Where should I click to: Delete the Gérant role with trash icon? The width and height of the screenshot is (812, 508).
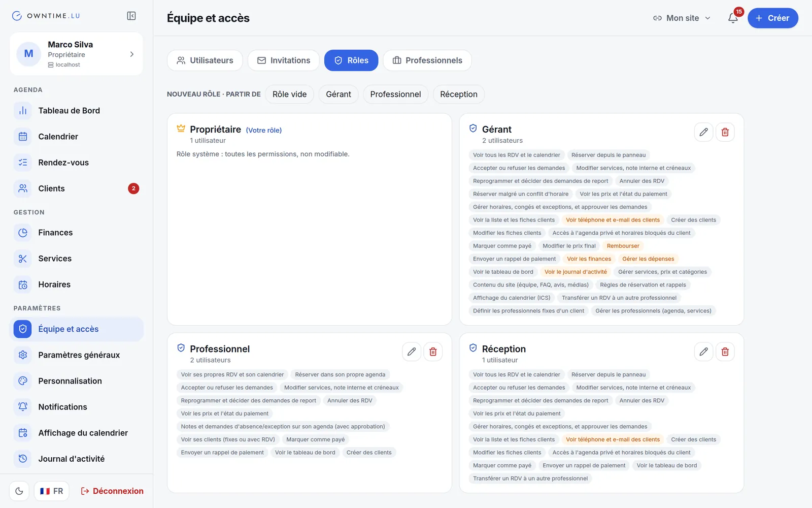pos(725,132)
